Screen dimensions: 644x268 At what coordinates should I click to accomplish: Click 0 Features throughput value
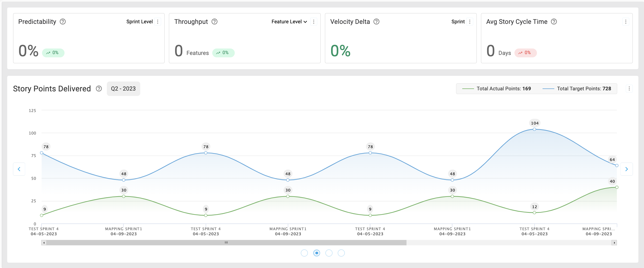pos(192,51)
